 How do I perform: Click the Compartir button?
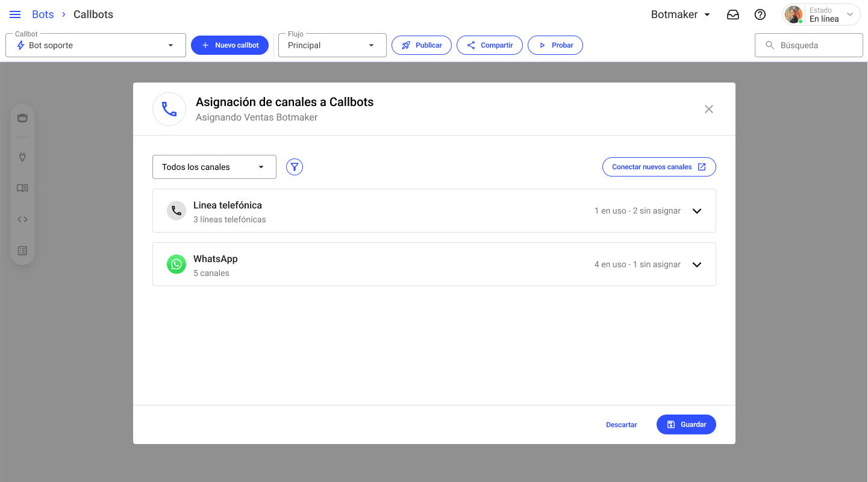[x=490, y=45]
